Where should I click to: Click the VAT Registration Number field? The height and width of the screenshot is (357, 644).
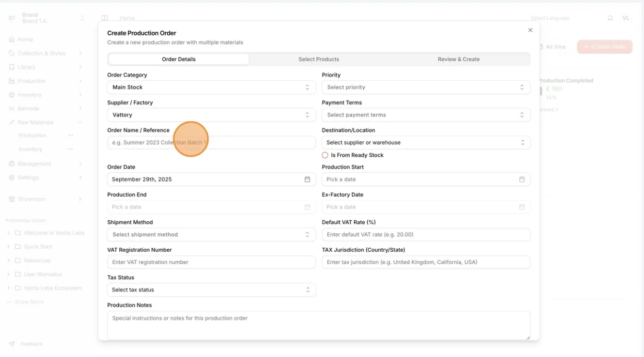pyautogui.click(x=212, y=262)
